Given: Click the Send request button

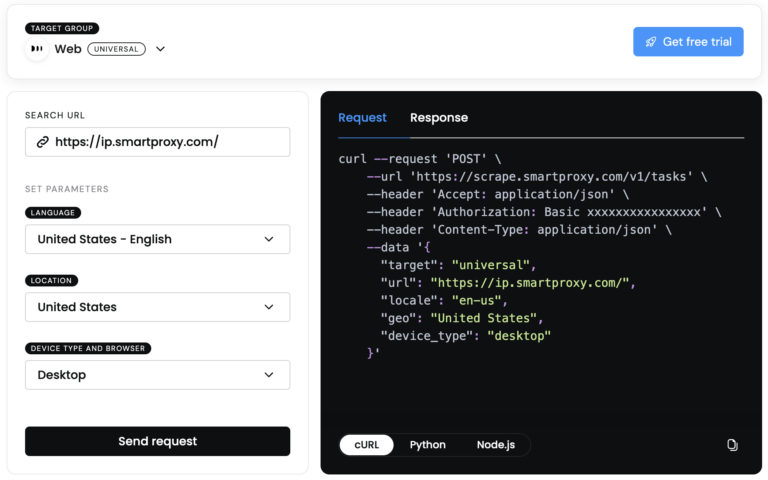Looking at the screenshot, I should tap(158, 441).
